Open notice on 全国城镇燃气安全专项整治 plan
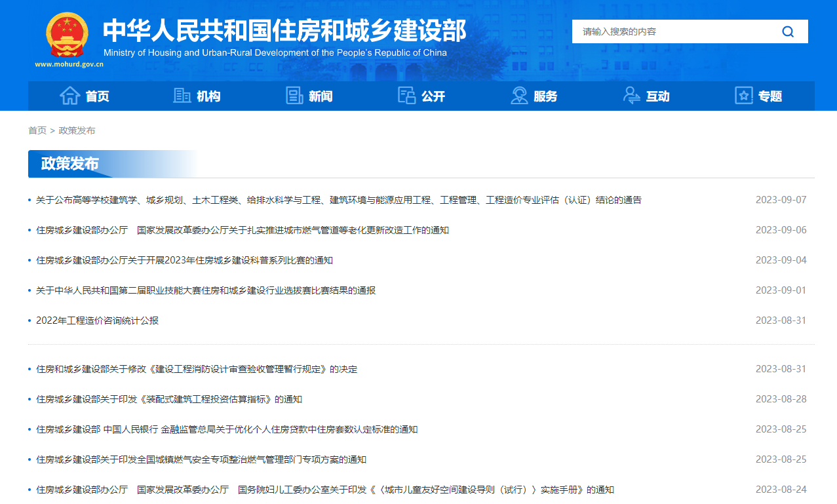Viewport: 837px width, 504px height. point(201,459)
